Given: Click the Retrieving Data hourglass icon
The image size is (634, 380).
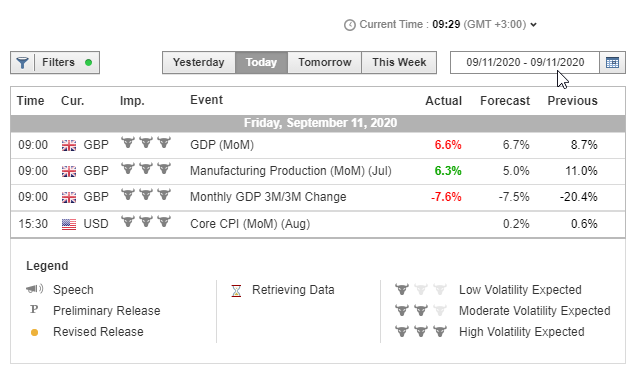Looking at the screenshot, I should 236,291.
